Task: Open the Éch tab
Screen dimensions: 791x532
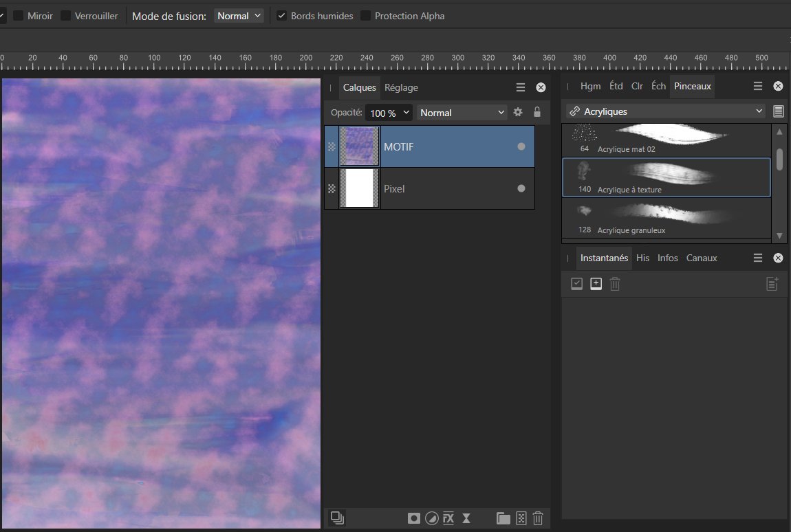Action: (x=658, y=86)
